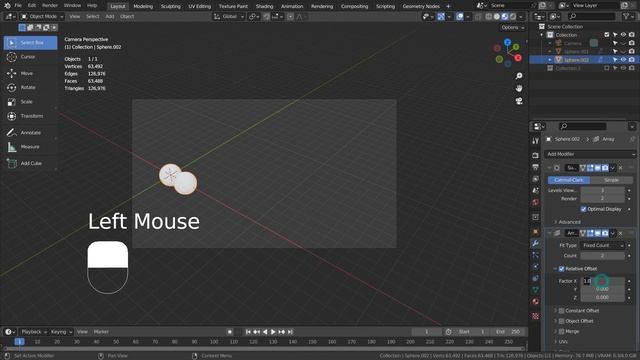Open Object Mode dropdown
640x360 pixels.
click(x=42, y=16)
